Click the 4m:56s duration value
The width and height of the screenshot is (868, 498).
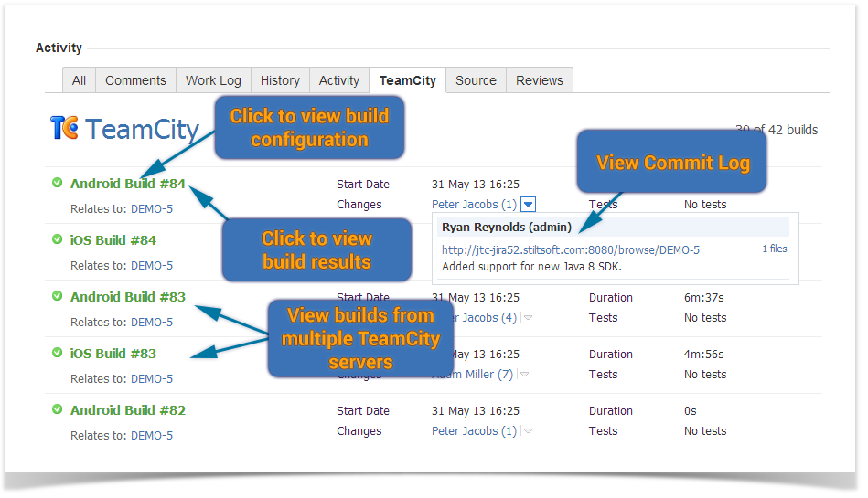coord(703,355)
